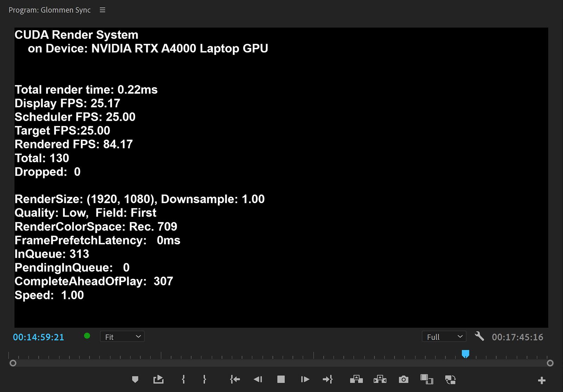Screen dimensions: 563x392
Task: Open the Full playback resolution dropdown
Action: (444, 337)
